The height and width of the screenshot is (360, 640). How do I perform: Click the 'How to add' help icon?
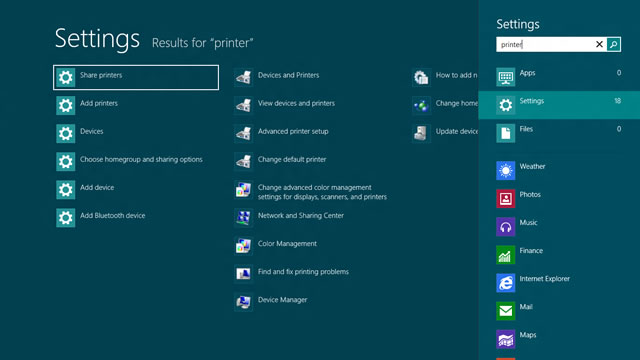pos(421,77)
